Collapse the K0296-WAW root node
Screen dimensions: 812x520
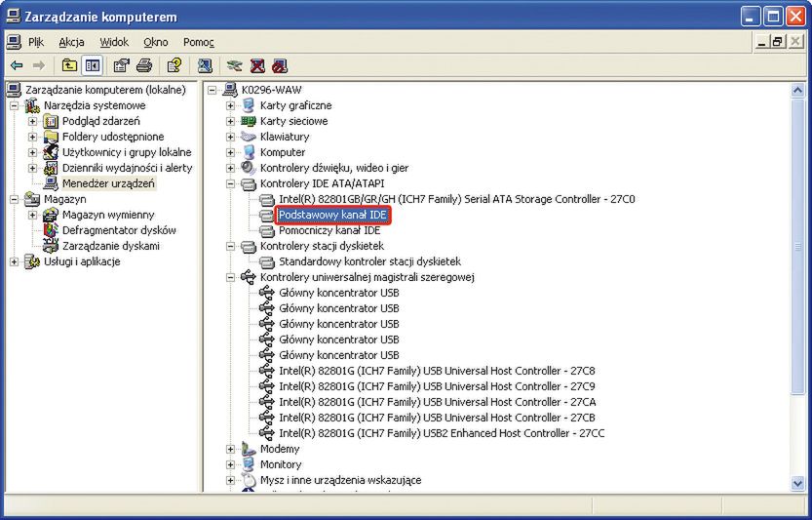(x=212, y=90)
